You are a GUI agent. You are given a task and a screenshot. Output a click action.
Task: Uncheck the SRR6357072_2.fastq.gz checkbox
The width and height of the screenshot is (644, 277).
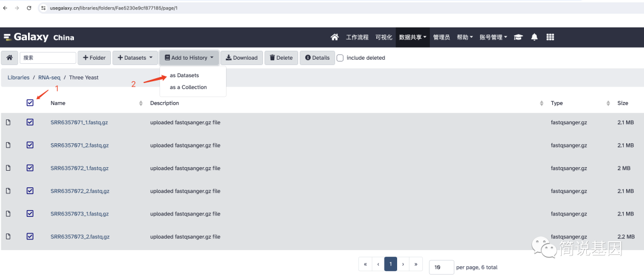[30, 190]
